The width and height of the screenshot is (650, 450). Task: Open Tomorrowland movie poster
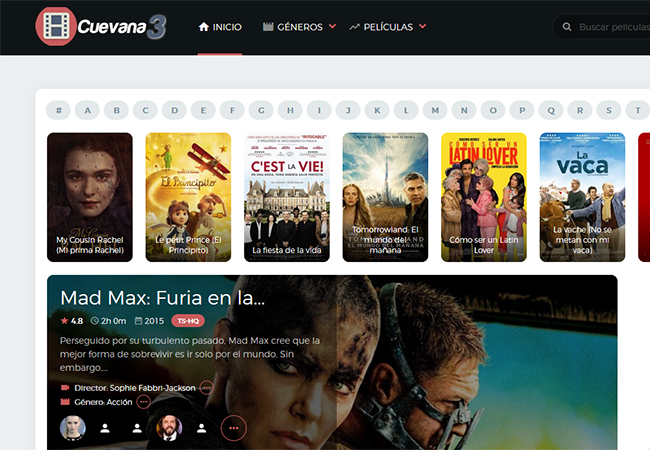coord(386,197)
